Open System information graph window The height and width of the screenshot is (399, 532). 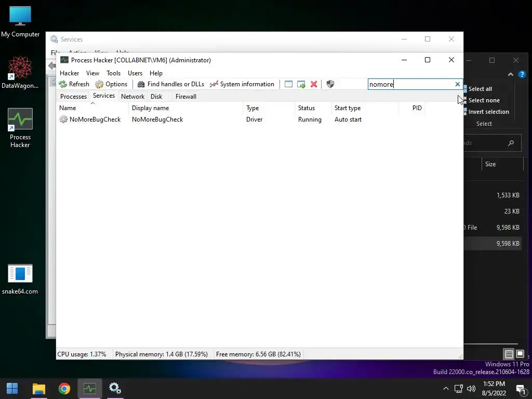pos(242,84)
